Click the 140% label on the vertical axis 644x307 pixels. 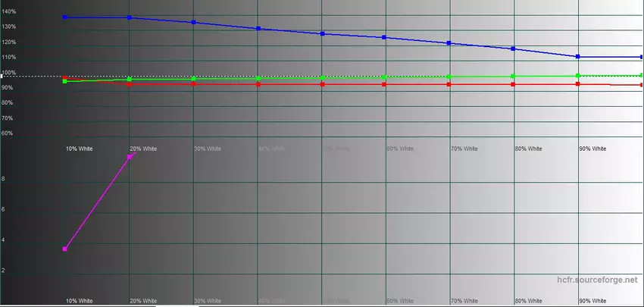coord(8,11)
